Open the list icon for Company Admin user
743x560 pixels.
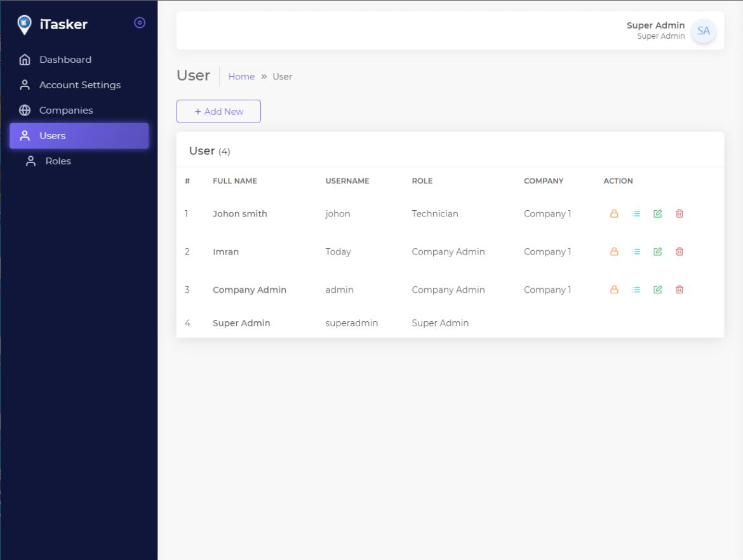(636, 290)
